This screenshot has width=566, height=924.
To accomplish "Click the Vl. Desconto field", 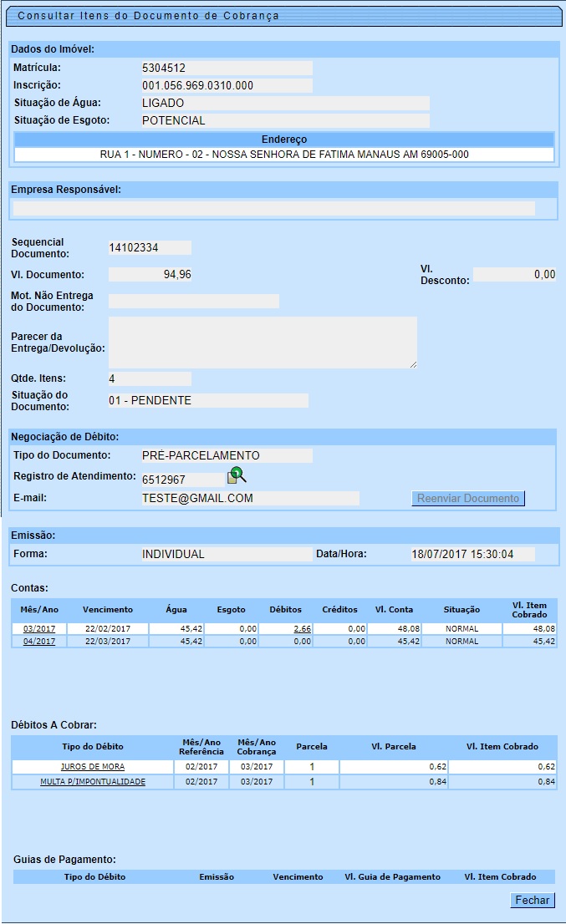I will 514,275.
